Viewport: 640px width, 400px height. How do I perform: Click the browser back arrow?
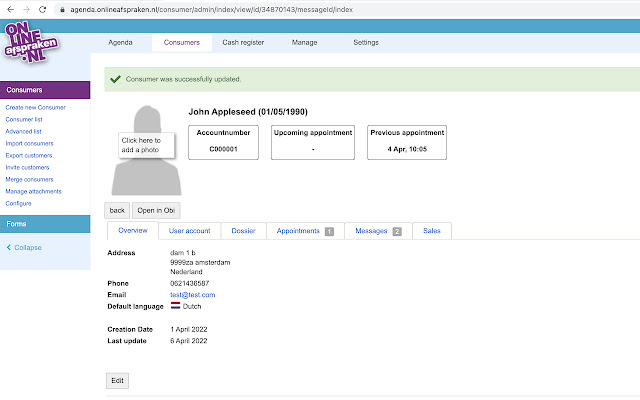coord(11,9)
